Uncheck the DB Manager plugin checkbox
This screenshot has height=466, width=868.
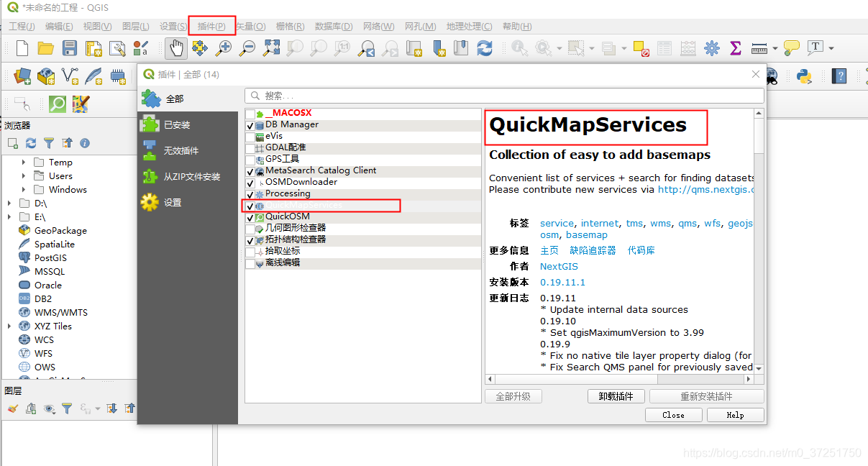click(250, 125)
